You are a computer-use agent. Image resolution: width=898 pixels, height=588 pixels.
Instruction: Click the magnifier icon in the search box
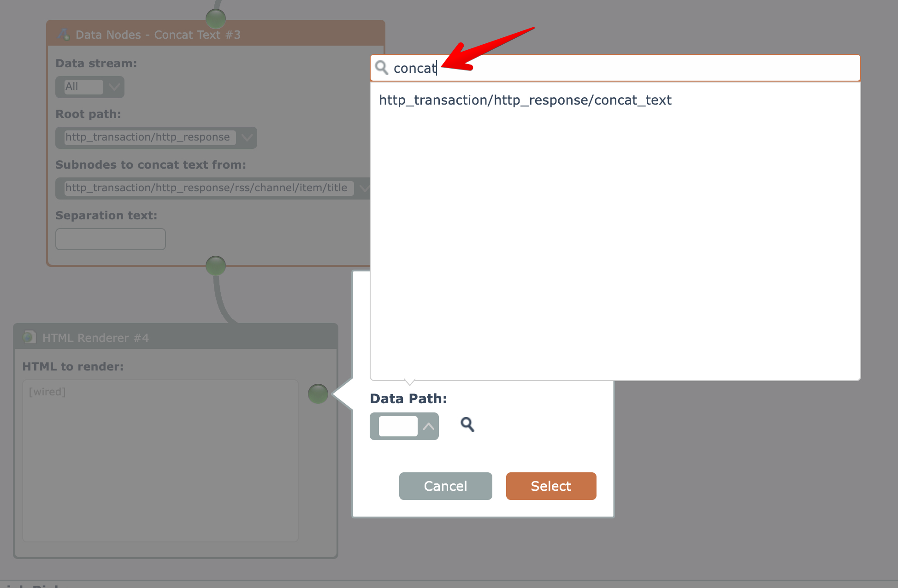tap(382, 68)
